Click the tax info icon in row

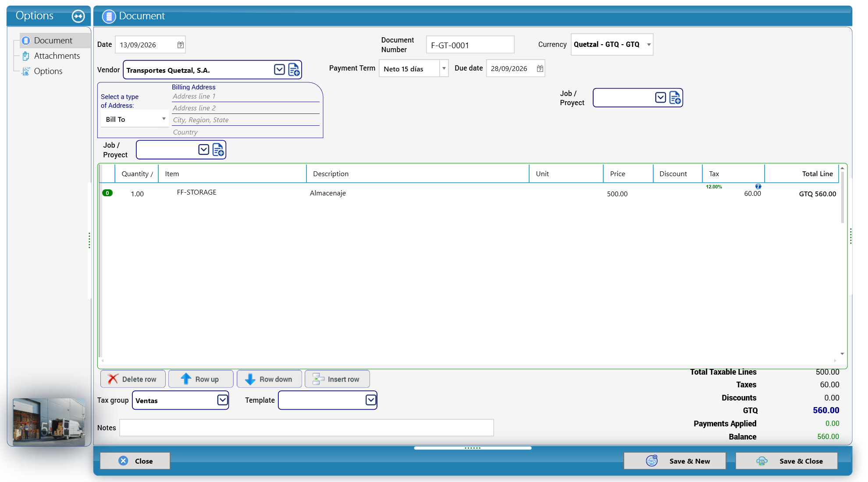[758, 187]
